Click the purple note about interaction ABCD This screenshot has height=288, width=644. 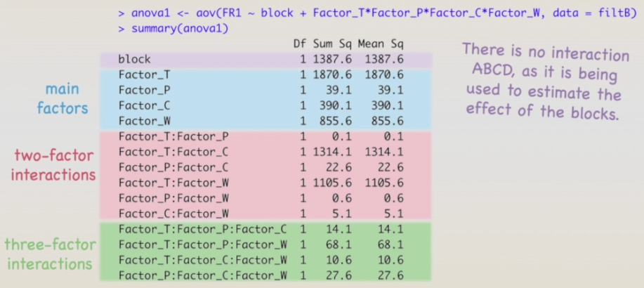click(545, 83)
